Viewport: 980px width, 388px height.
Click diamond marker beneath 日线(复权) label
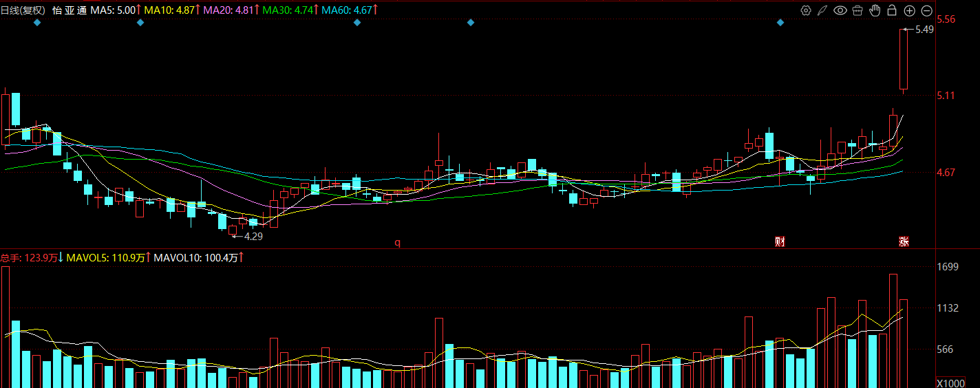[37, 23]
